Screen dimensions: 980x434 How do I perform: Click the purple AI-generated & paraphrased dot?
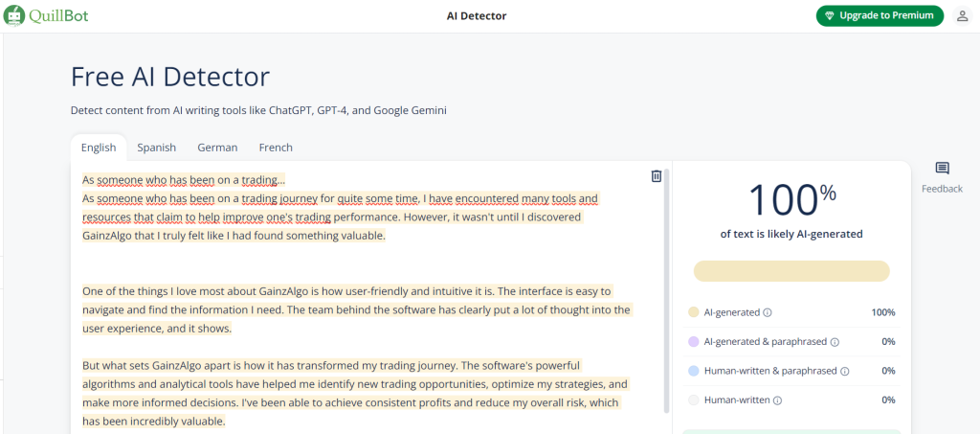(x=693, y=342)
